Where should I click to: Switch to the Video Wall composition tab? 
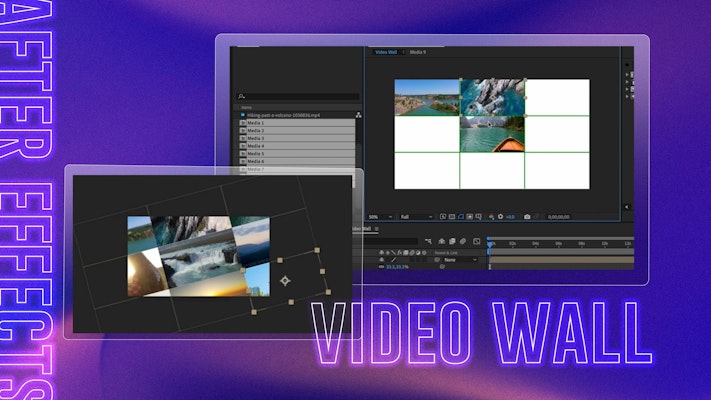[x=385, y=51]
